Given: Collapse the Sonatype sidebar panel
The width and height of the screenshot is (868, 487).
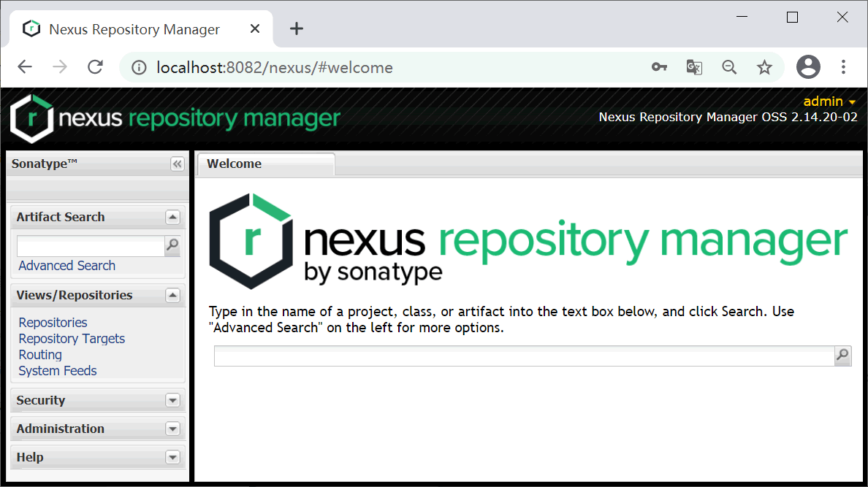Looking at the screenshot, I should 177,164.
